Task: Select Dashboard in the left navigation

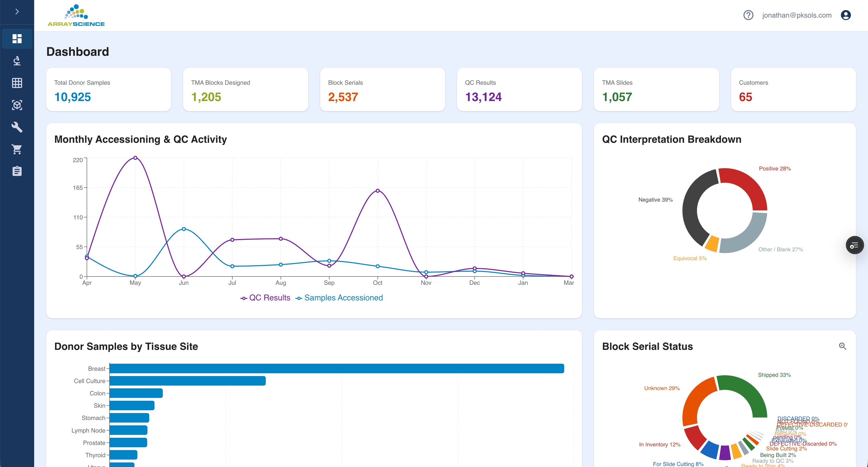Action: pyautogui.click(x=17, y=38)
